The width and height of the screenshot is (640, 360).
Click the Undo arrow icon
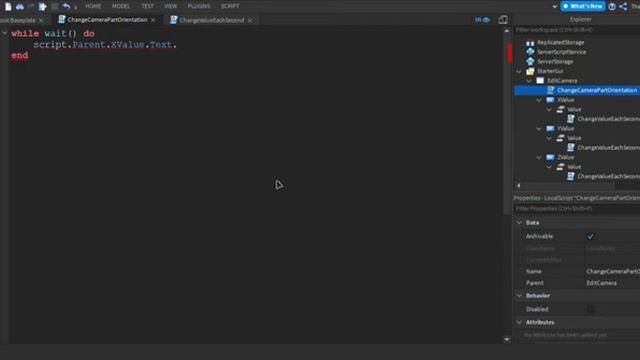tap(66, 6)
